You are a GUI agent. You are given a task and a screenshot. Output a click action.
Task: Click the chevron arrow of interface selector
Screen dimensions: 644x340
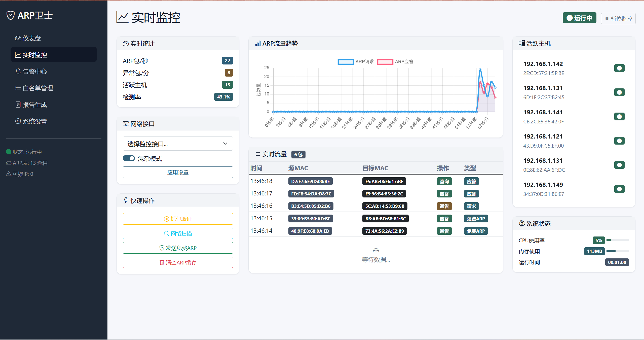tap(225, 144)
